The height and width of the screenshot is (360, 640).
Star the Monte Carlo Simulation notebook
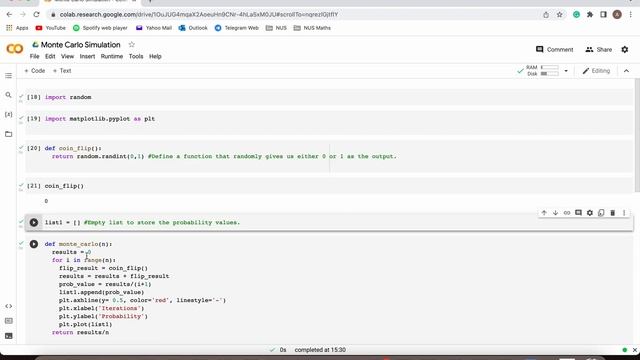pos(131,44)
